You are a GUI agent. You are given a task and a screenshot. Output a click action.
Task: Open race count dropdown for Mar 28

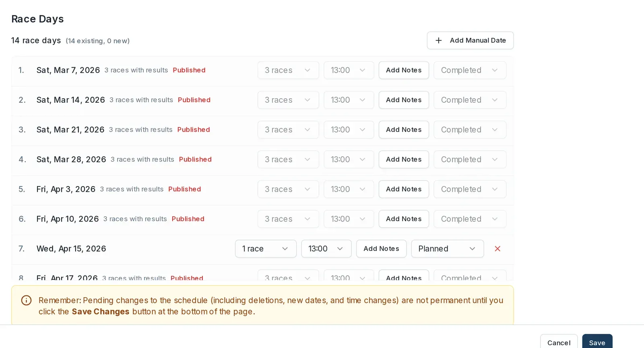pos(288,159)
